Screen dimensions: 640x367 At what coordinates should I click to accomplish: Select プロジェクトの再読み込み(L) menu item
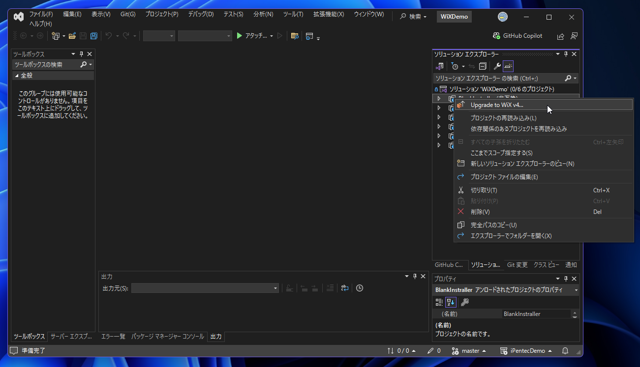[544, 118]
